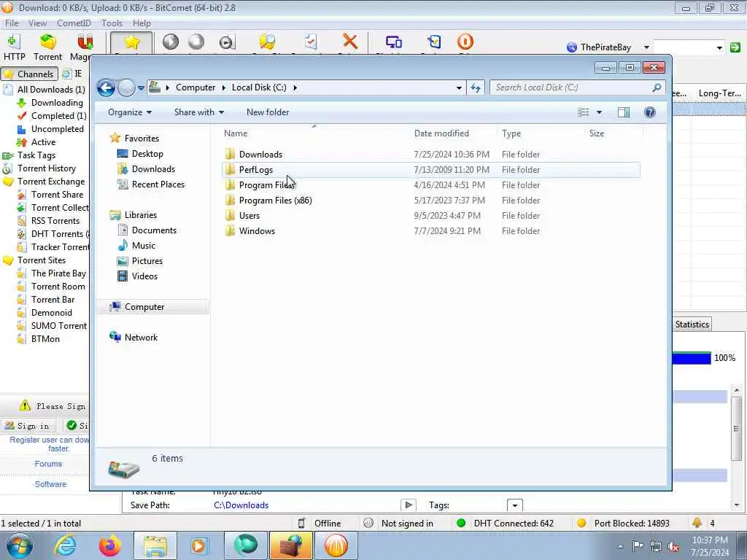Click the refresh icon beside the address bar
The height and width of the screenshot is (560, 747).
(476, 87)
